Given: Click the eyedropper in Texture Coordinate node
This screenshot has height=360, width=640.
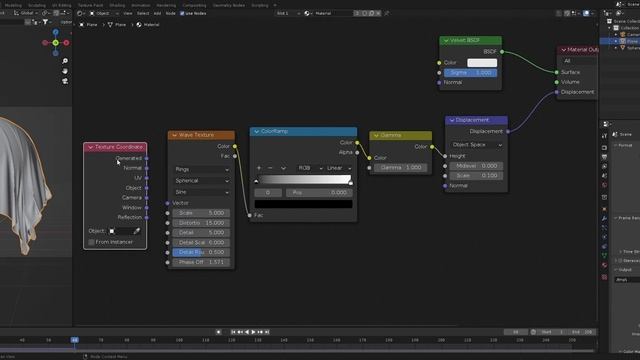Looking at the screenshot, I should click(137, 231).
